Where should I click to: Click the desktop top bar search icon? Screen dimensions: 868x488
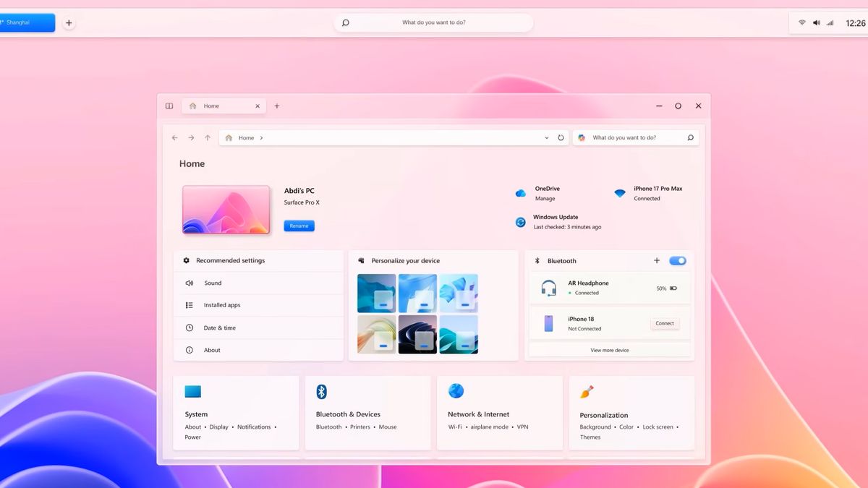coord(346,22)
